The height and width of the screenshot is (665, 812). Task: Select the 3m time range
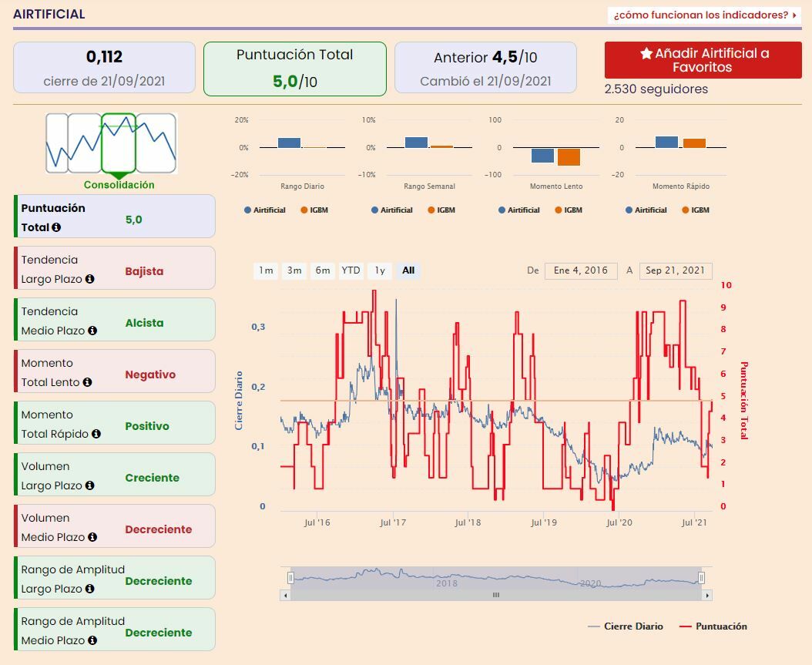294,270
